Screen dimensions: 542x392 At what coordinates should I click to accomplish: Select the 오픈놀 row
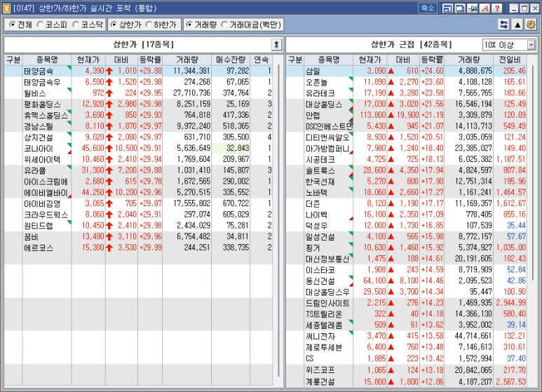click(407, 82)
